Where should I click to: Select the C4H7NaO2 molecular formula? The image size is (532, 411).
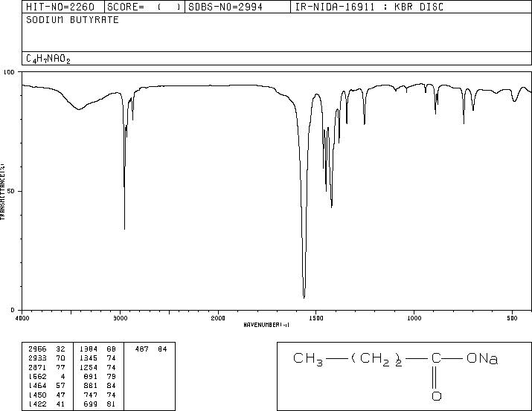point(48,59)
